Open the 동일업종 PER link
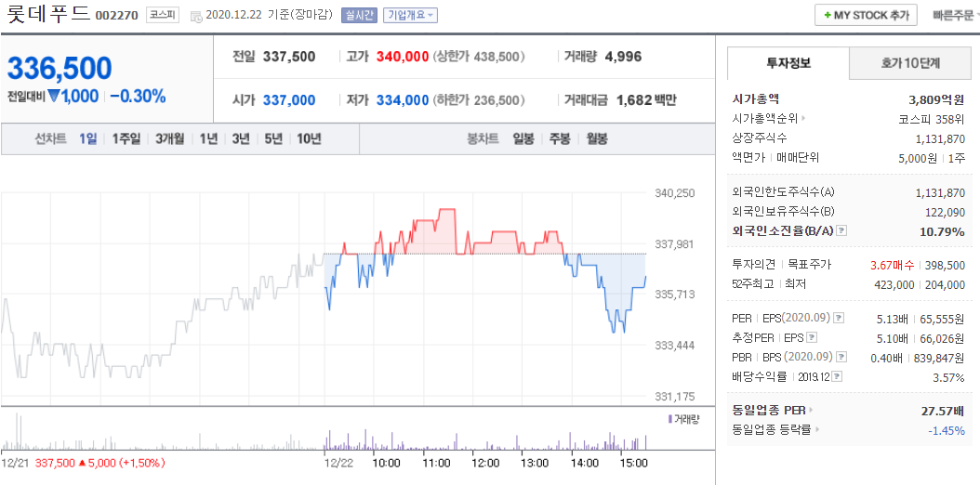Viewport: 980px width, 485px height. pyautogui.click(x=769, y=410)
